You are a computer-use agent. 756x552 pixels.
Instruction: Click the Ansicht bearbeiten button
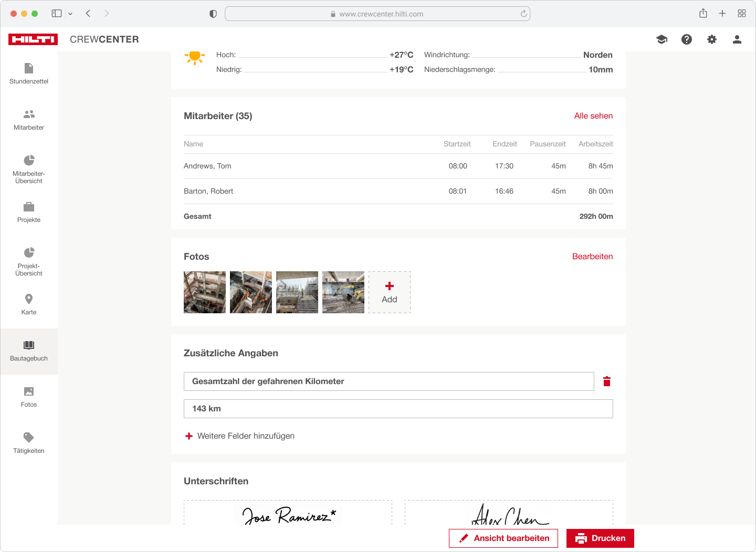503,538
